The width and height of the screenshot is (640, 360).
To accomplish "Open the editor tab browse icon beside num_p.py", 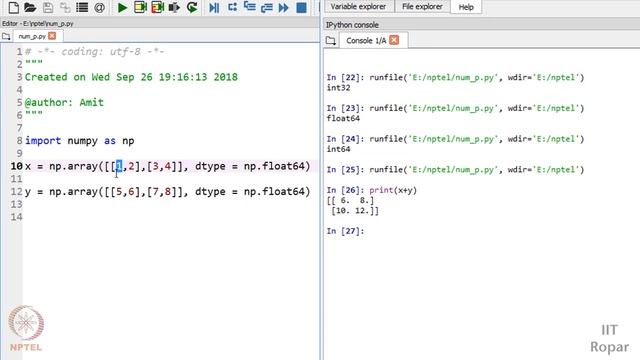I will [6, 36].
